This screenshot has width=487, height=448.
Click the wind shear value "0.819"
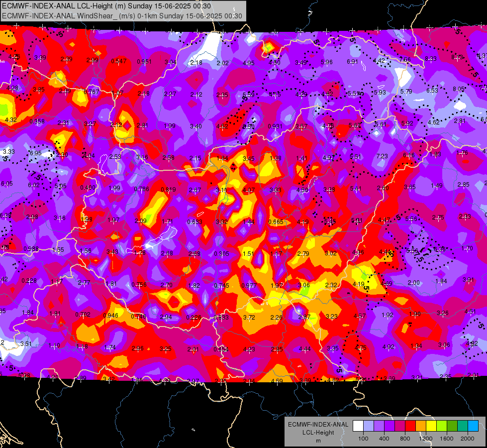168,189
